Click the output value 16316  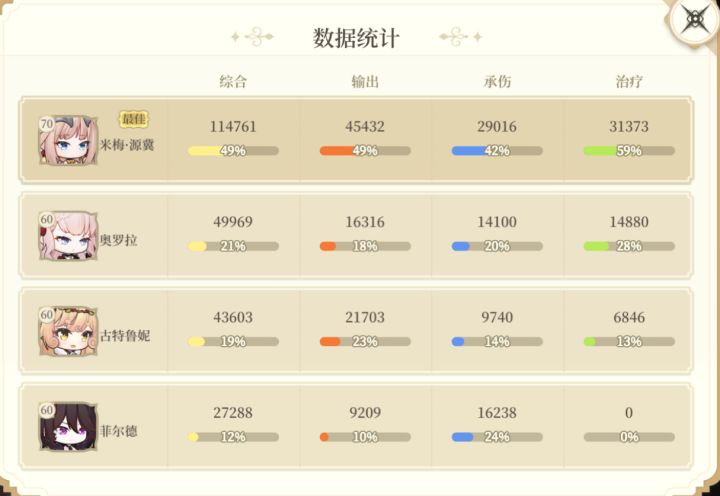click(365, 222)
